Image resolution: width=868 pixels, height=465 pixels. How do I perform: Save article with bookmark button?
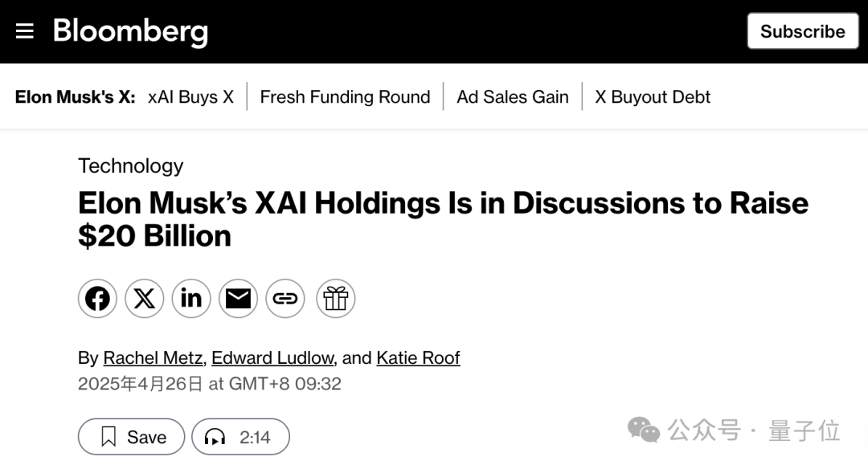(131, 437)
